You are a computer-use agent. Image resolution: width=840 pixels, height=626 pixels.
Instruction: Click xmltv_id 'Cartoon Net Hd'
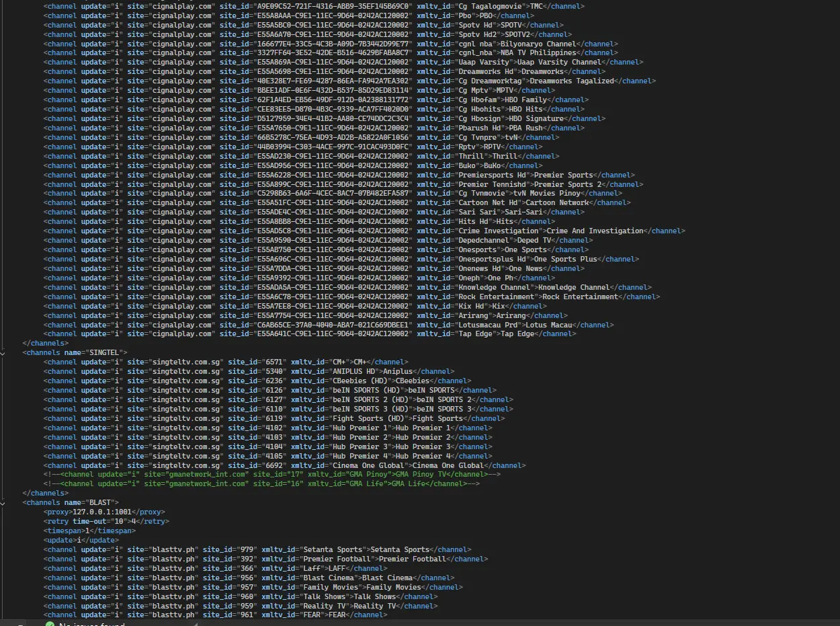click(489, 203)
